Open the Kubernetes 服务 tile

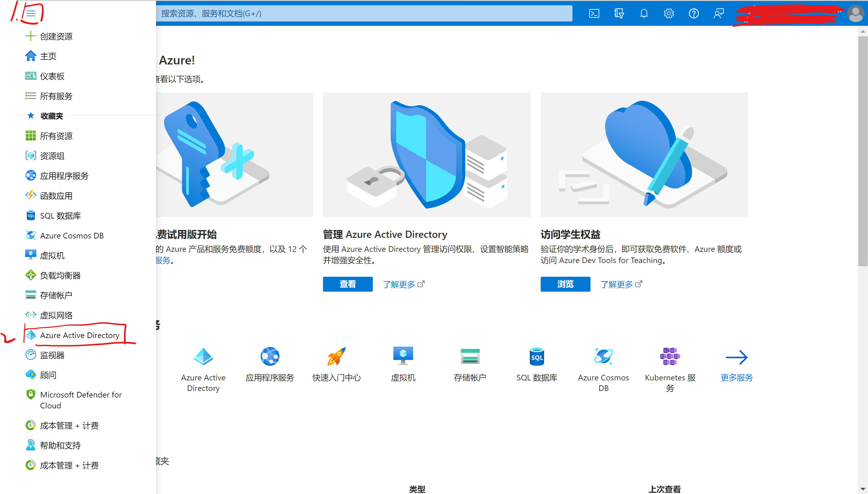click(x=670, y=369)
